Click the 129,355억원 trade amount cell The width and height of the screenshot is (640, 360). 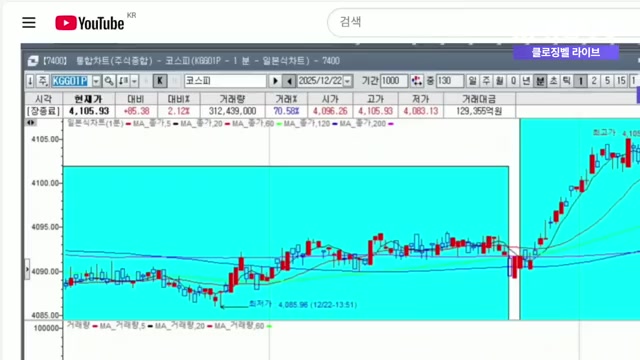(x=479, y=111)
